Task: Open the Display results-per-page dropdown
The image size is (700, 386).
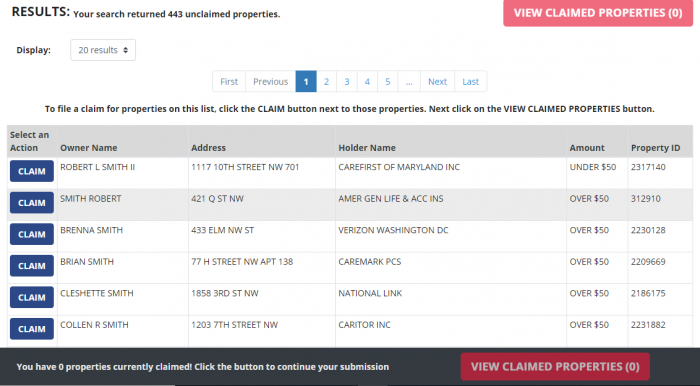Action: pyautogui.click(x=103, y=50)
